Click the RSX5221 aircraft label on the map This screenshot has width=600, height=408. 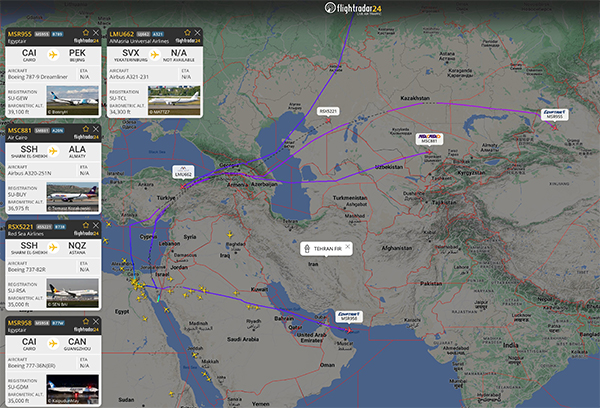click(x=328, y=111)
